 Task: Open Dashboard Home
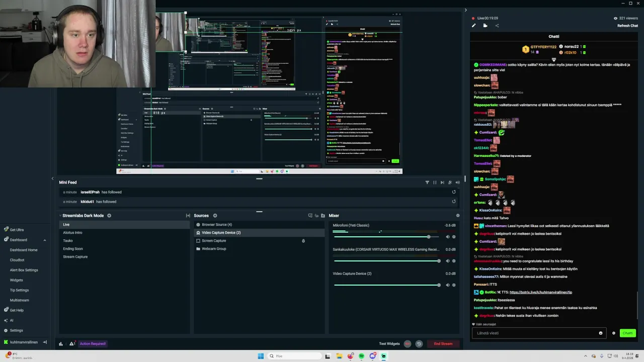pos(24,250)
